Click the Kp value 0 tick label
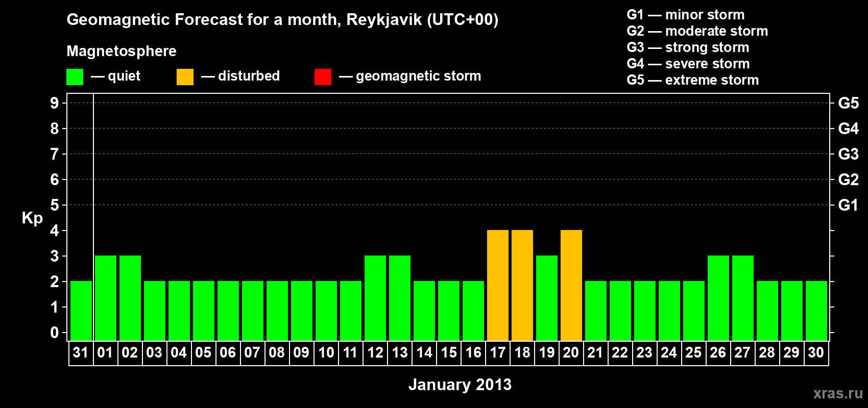 click(55, 333)
